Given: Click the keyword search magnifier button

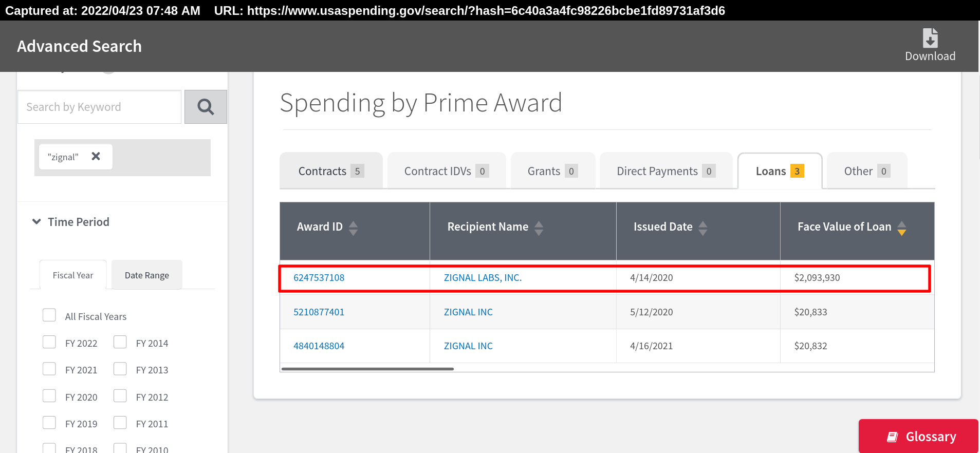Looking at the screenshot, I should [206, 107].
